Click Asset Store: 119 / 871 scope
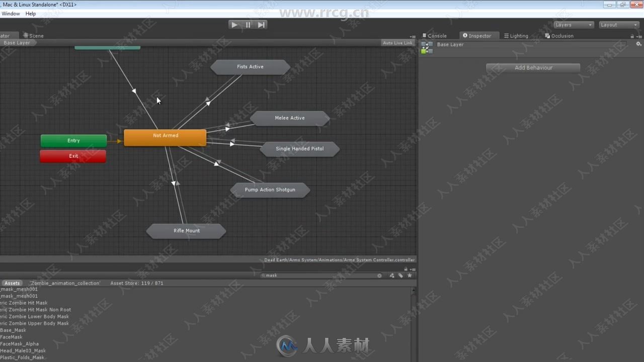This screenshot has height=362, width=644. 137,283
